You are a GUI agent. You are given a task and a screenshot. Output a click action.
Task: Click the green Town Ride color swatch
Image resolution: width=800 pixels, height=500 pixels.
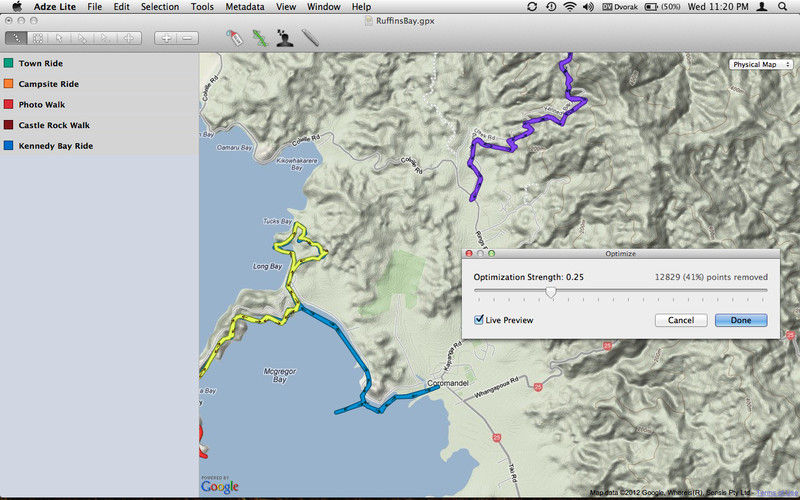tap(8, 63)
